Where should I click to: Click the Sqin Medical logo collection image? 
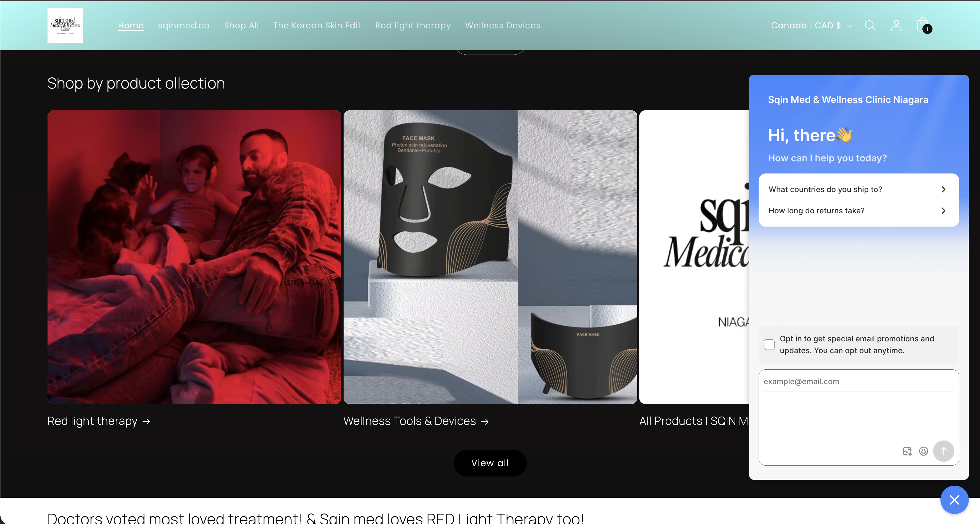[694, 257]
